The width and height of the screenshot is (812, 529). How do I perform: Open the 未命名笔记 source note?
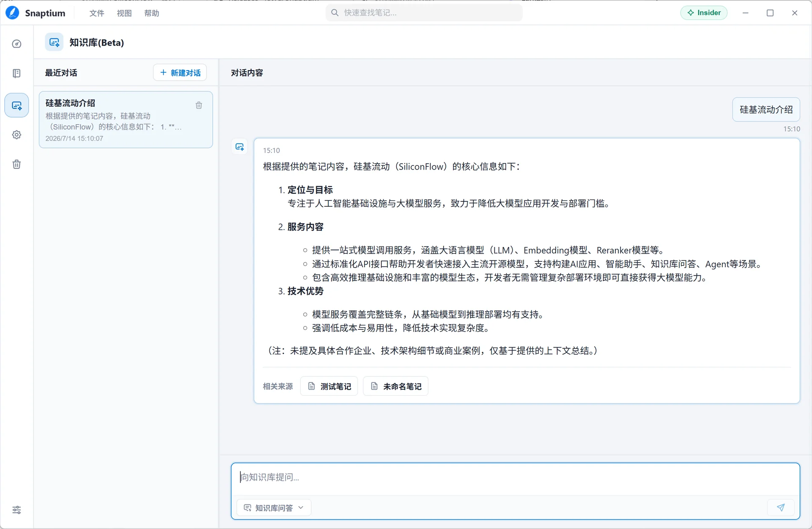pyautogui.click(x=396, y=386)
